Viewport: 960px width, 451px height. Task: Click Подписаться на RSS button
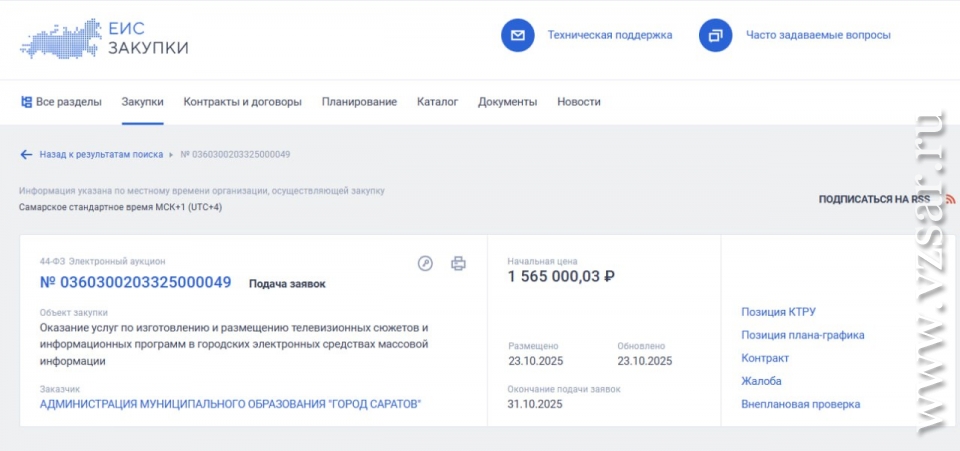874,199
